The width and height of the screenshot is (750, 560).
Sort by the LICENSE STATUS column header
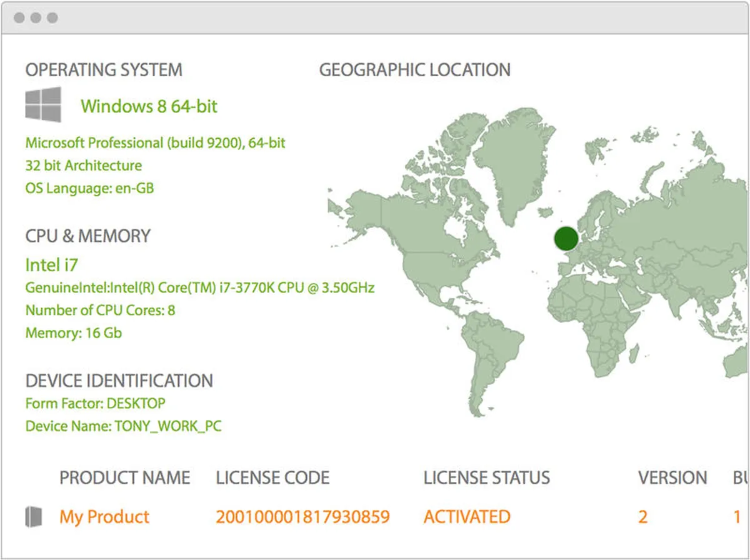486,478
